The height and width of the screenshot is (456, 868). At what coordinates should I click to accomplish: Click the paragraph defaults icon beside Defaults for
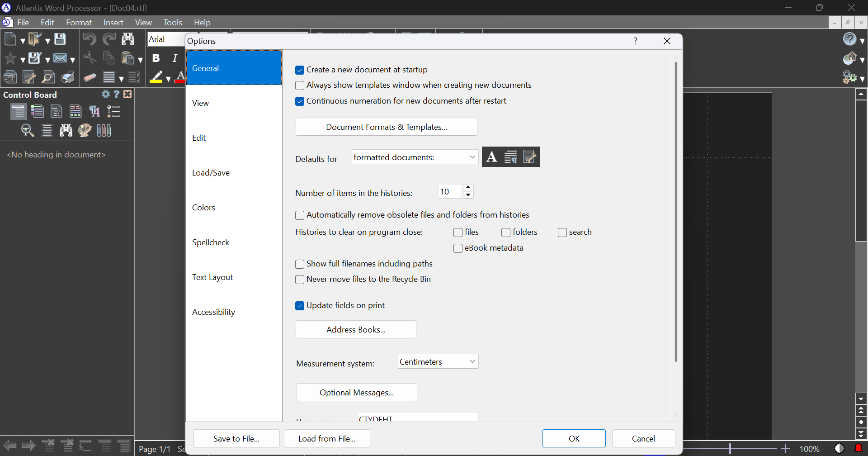tap(511, 157)
